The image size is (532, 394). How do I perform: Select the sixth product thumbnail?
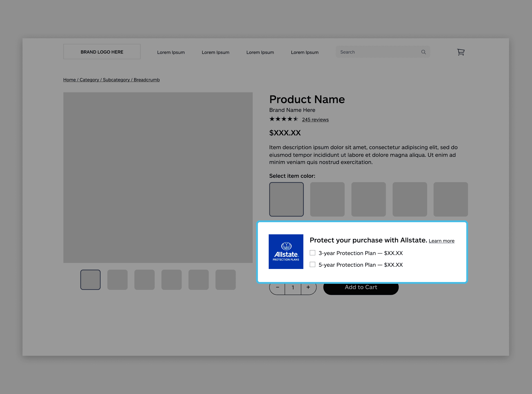225,280
